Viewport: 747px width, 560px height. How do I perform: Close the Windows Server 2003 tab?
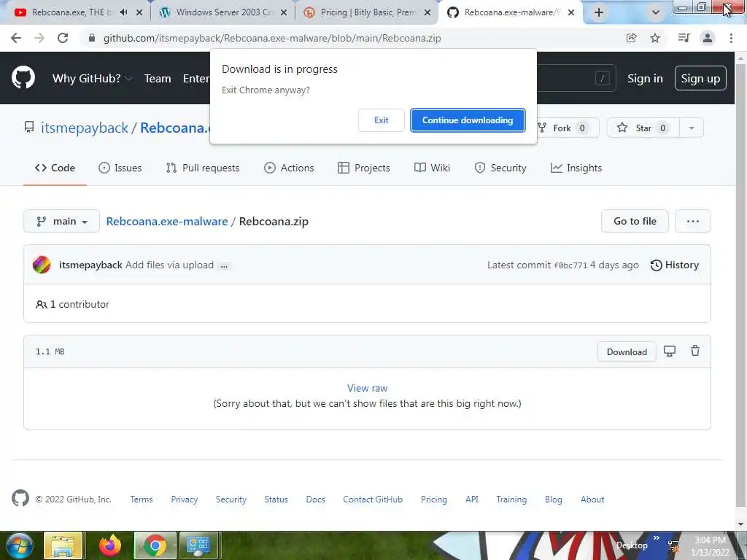(x=284, y=13)
